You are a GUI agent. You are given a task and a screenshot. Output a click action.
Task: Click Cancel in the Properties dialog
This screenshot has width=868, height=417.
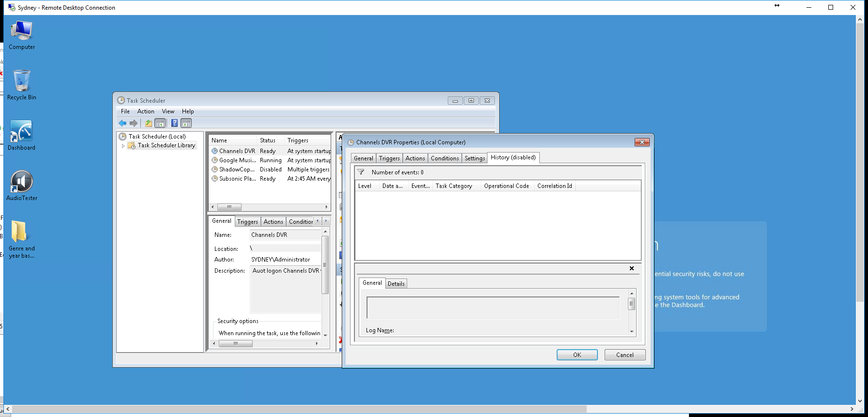click(x=624, y=355)
